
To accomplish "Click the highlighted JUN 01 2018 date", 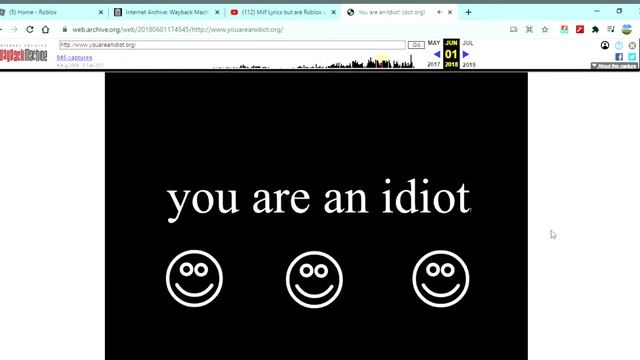I will pyautogui.click(x=451, y=54).
